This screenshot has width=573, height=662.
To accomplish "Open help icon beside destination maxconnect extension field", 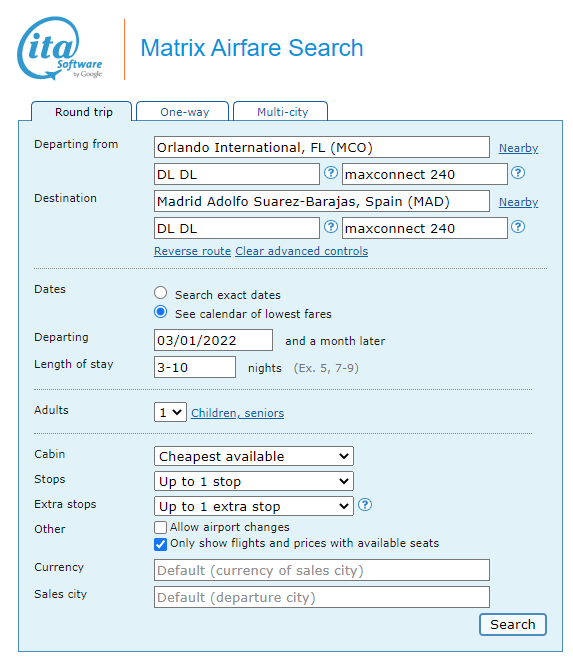I will point(518,227).
